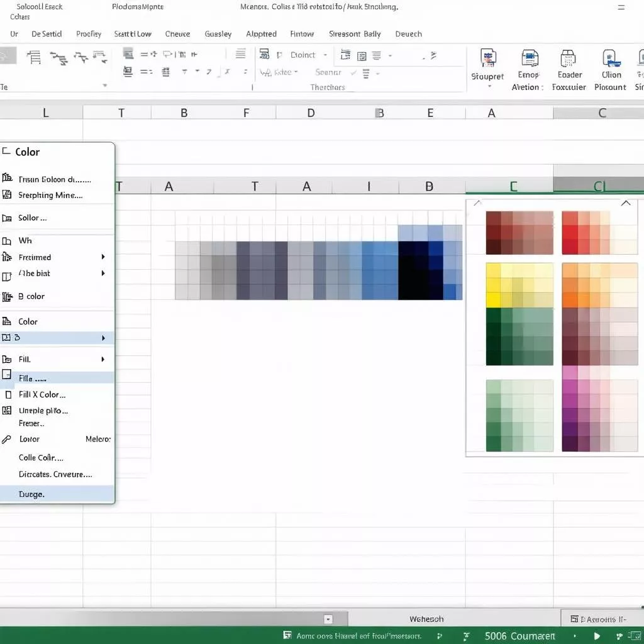Image resolution: width=644 pixels, height=644 pixels.
Task: Select the indent increase icon near the font tools
Action: point(165,72)
